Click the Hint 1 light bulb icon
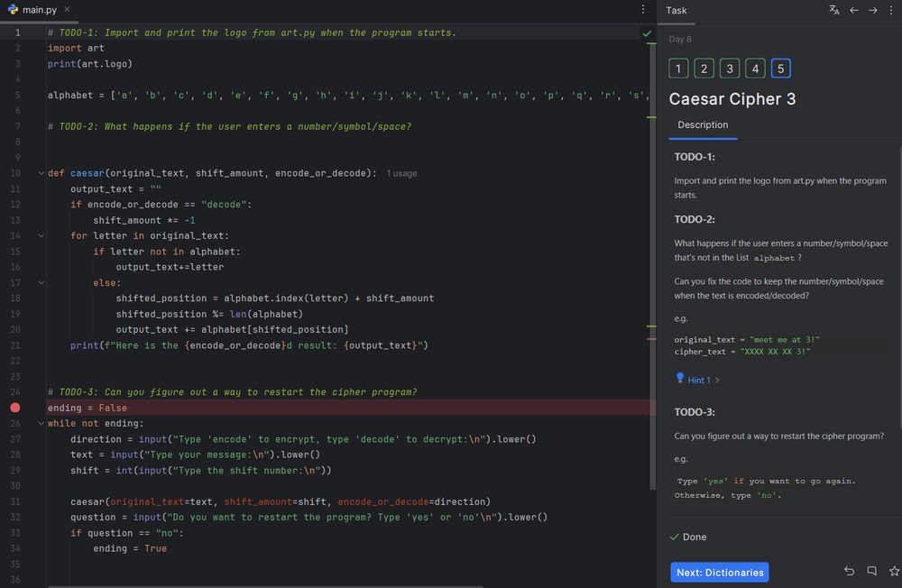Image resolution: width=902 pixels, height=588 pixels. [x=680, y=378]
